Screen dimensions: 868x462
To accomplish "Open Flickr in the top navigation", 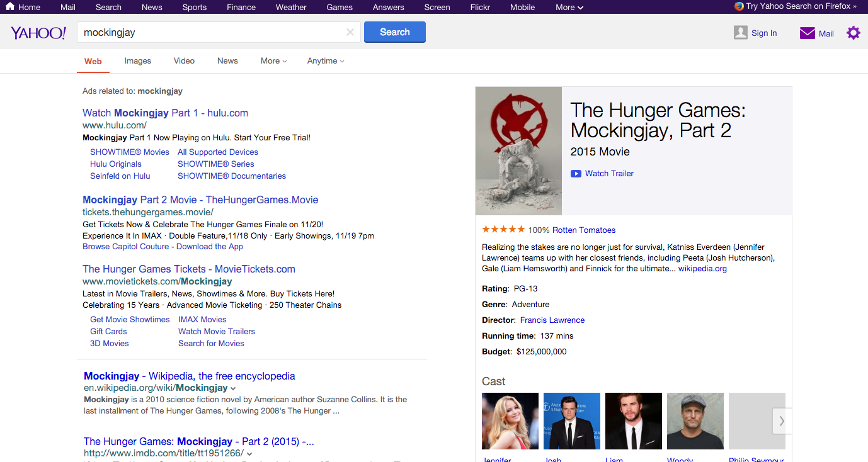I will click(x=480, y=7).
